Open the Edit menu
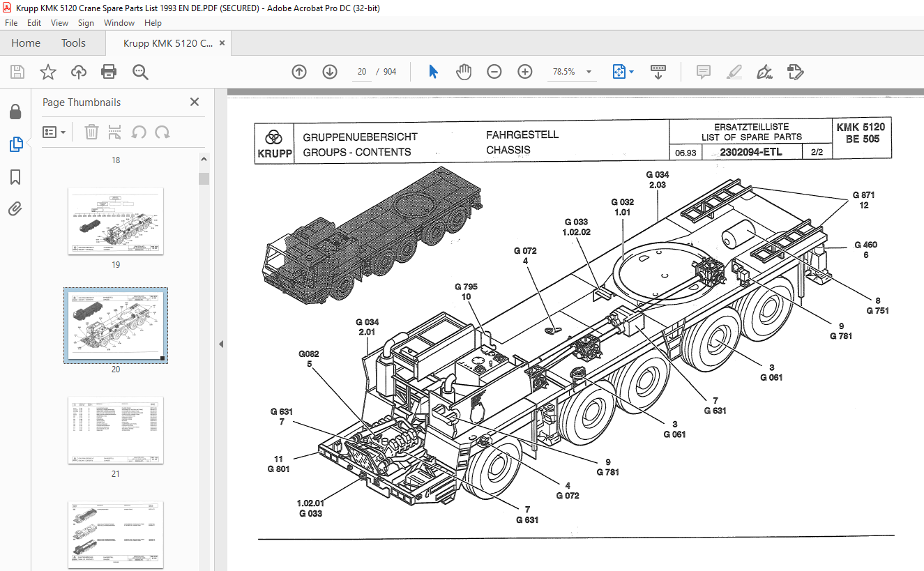This screenshot has width=924, height=571. point(34,22)
